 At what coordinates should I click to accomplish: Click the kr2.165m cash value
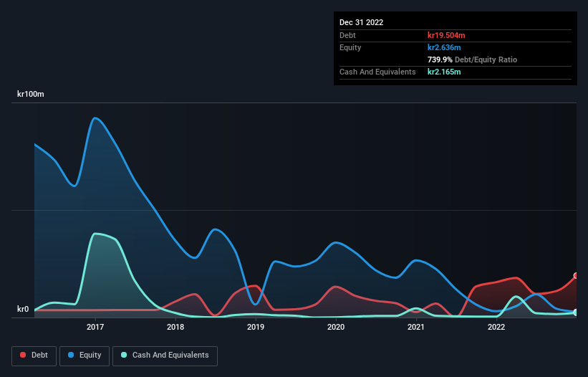(x=444, y=72)
